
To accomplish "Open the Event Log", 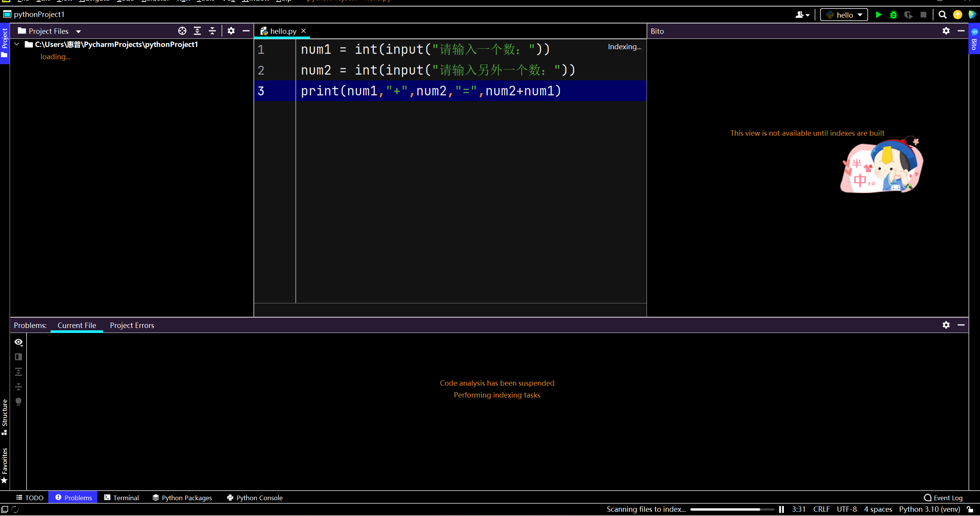I will (943, 498).
